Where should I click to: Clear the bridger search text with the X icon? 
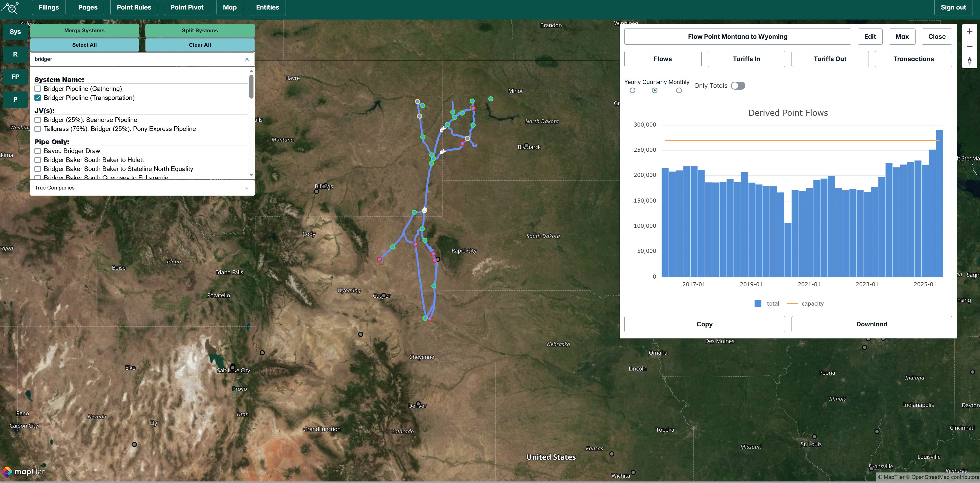click(247, 59)
